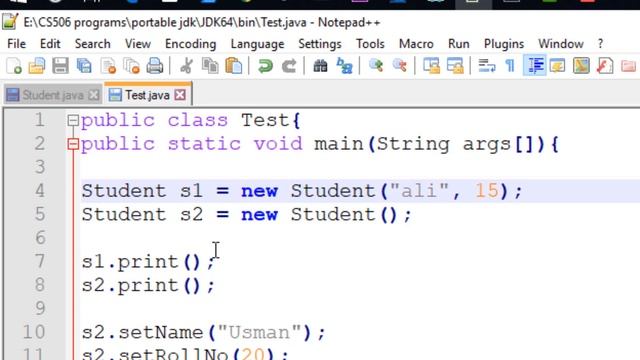640x360 pixels.
Task: Open the ? help menu
Action: tap(600, 44)
